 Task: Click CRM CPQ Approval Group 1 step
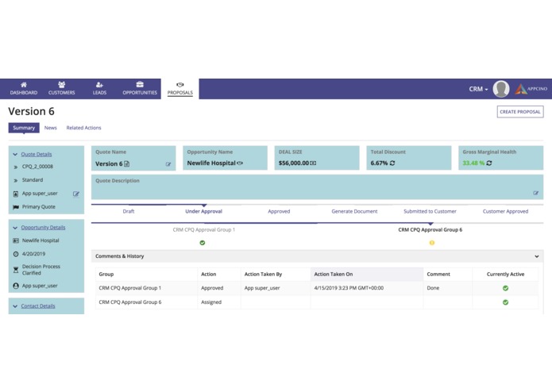204,229
